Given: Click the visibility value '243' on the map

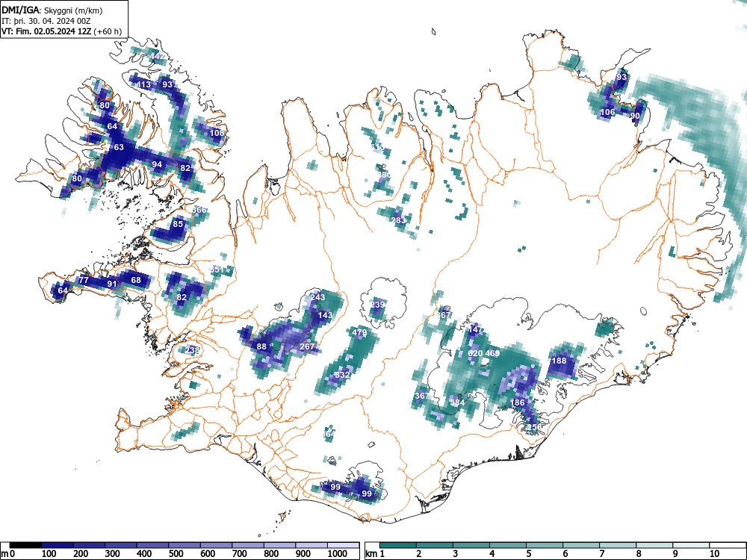Looking at the screenshot, I should [x=317, y=297].
